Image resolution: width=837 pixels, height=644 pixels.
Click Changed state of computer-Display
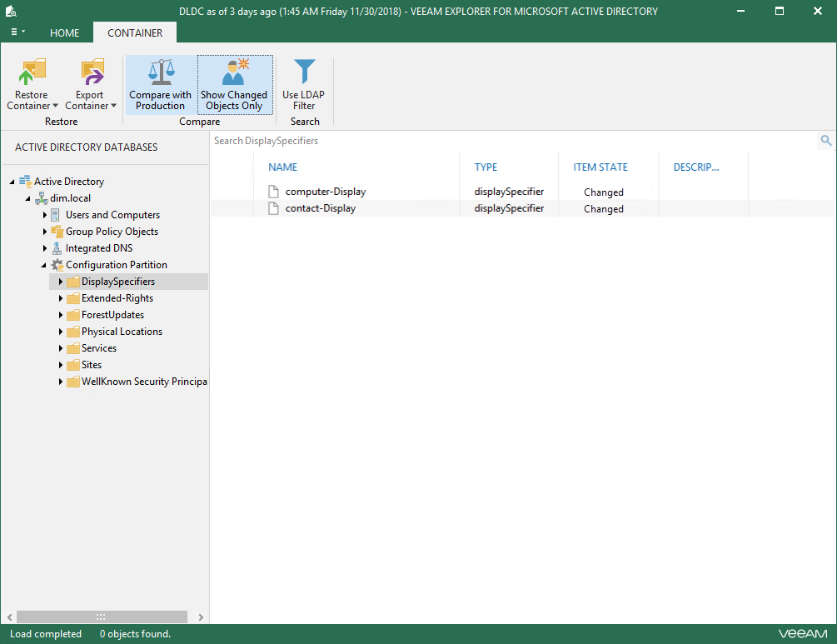pos(603,192)
